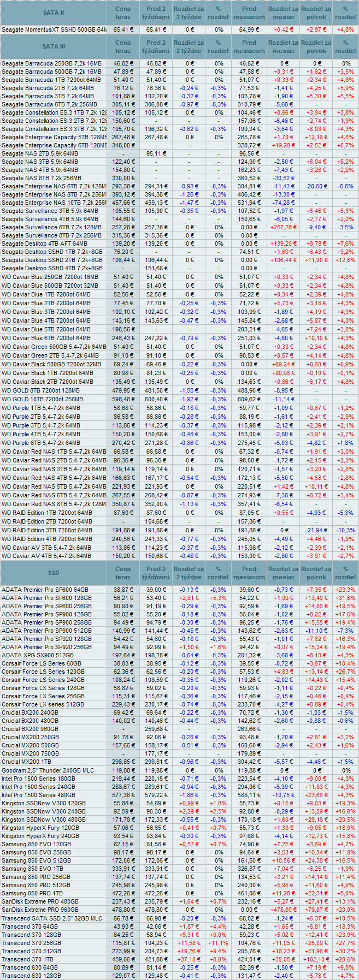Click Transcend 370 1TB product name
359x980 pixels.
pos(27,959)
